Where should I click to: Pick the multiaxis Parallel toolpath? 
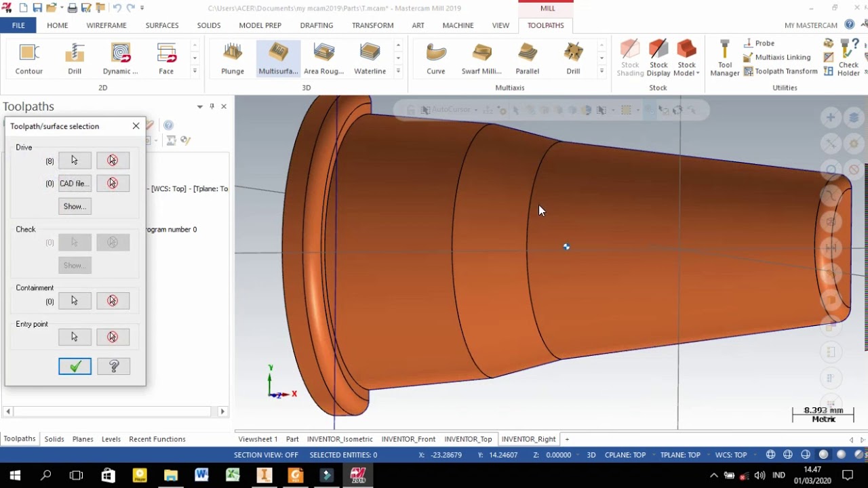point(528,59)
